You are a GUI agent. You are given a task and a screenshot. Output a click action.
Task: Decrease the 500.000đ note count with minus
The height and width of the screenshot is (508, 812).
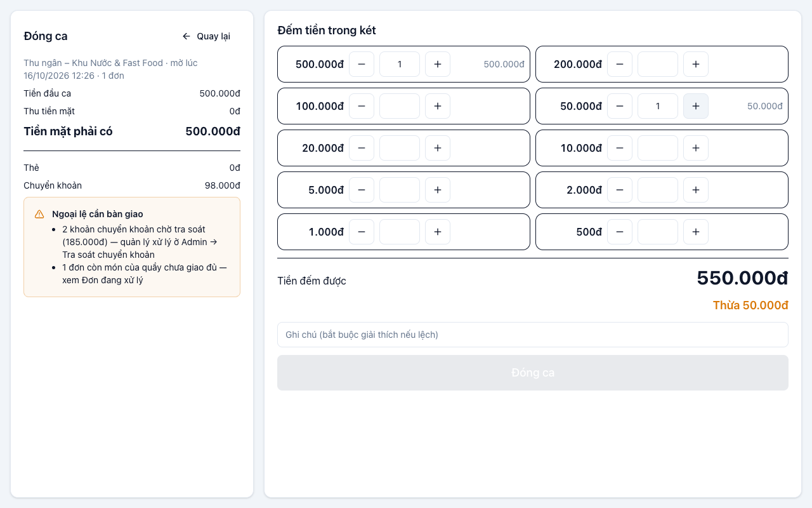coord(362,64)
